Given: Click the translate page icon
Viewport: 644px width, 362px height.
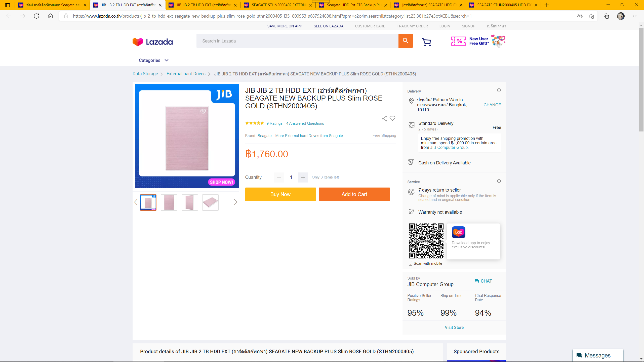Looking at the screenshot, I should [x=580, y=16].
